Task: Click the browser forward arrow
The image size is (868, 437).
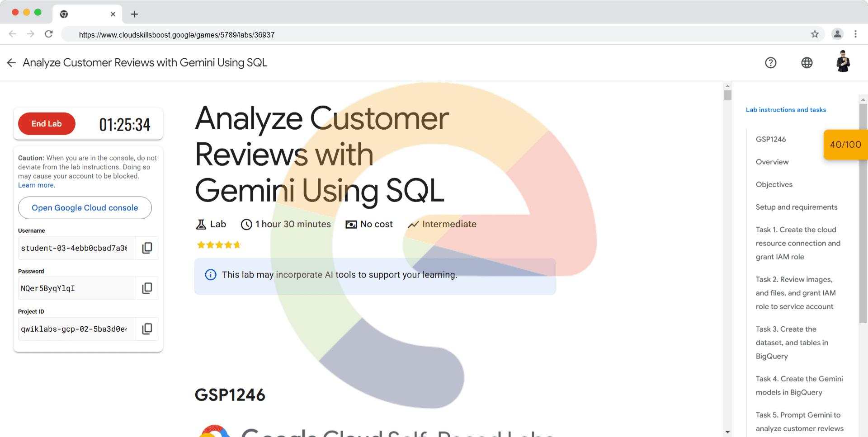Action: coord(31,34)
